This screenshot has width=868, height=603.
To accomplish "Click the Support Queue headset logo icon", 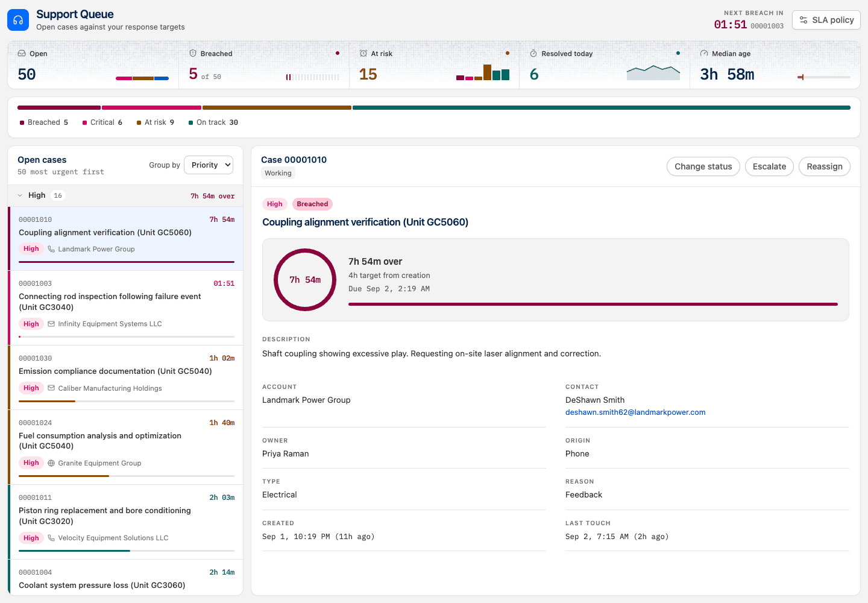I will (18, 20).
